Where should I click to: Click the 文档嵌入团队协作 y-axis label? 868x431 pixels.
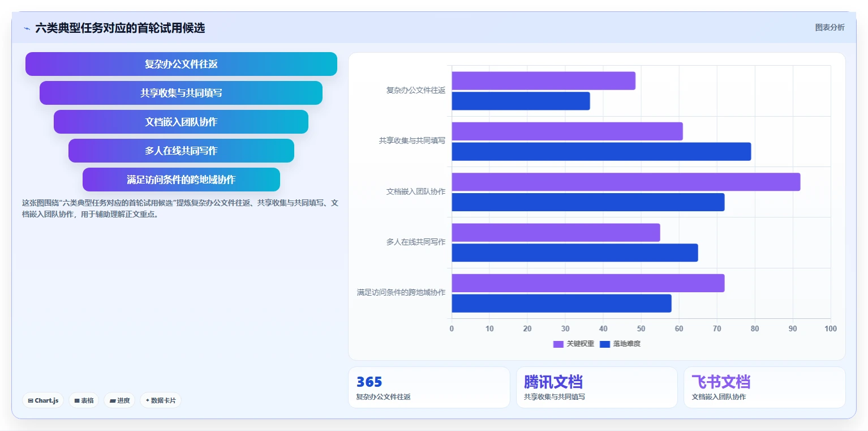[x=416, y=191]
